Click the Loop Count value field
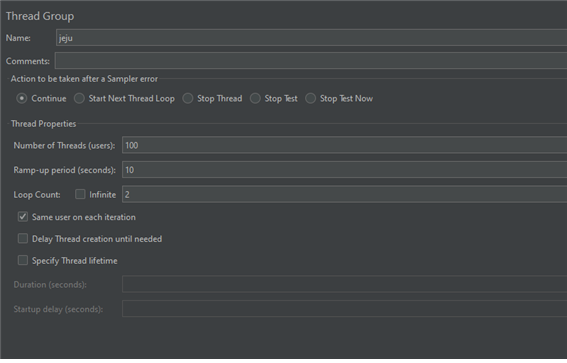567x363 pixels. [344, 194]
